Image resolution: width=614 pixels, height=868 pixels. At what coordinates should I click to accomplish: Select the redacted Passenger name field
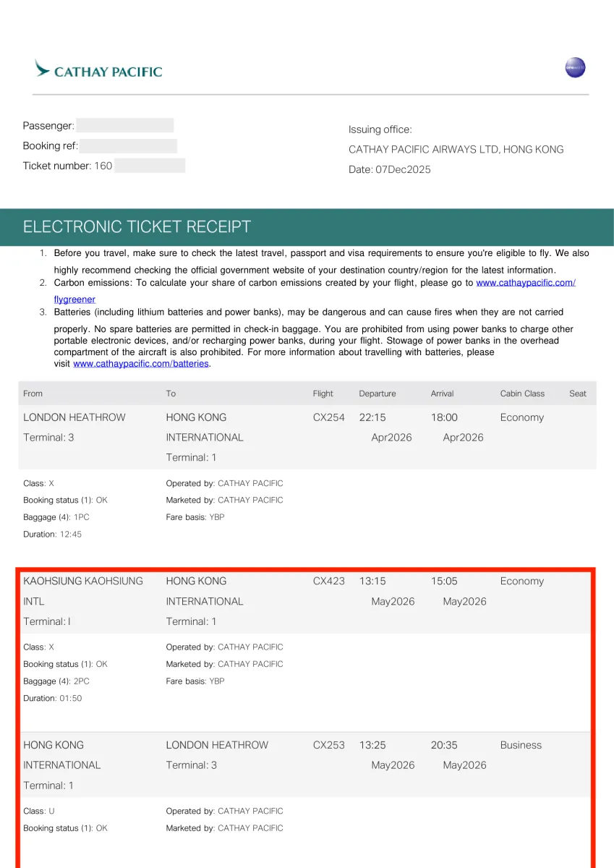[x=125, y=125]
